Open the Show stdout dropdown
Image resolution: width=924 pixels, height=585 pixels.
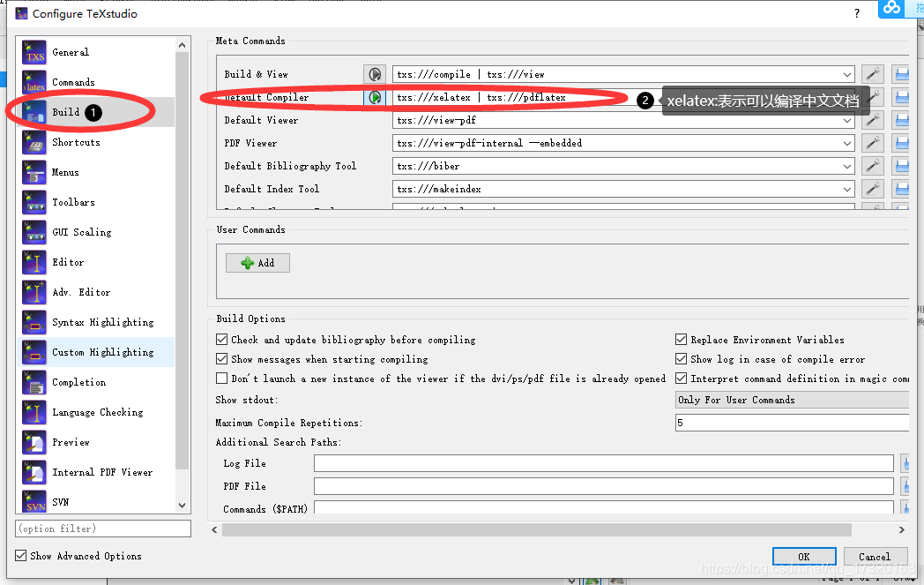(792, 400)
